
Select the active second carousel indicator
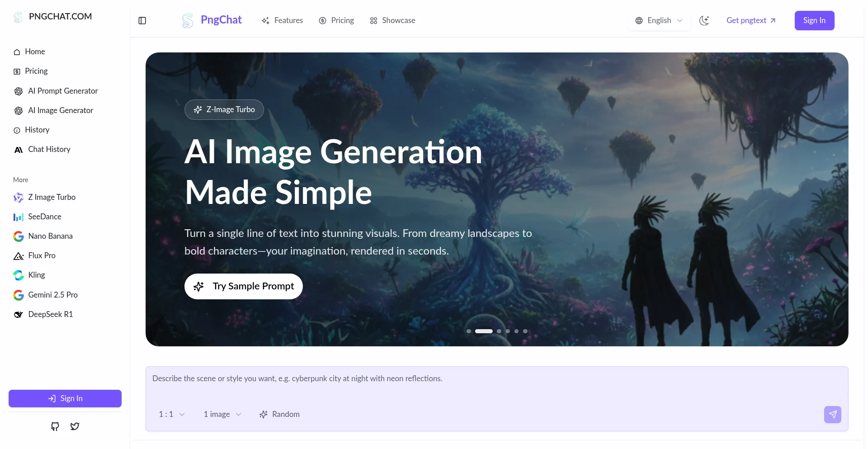click(x=484, y=331)
